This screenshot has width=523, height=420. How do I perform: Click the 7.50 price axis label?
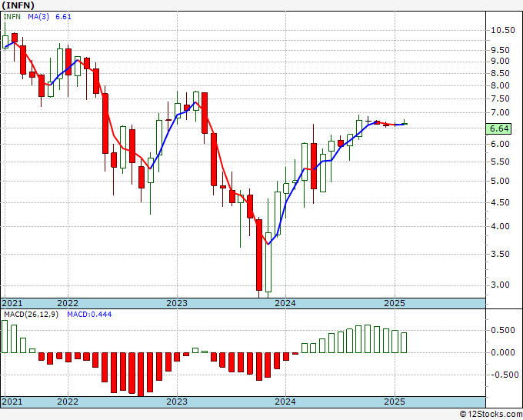[500, 98]
